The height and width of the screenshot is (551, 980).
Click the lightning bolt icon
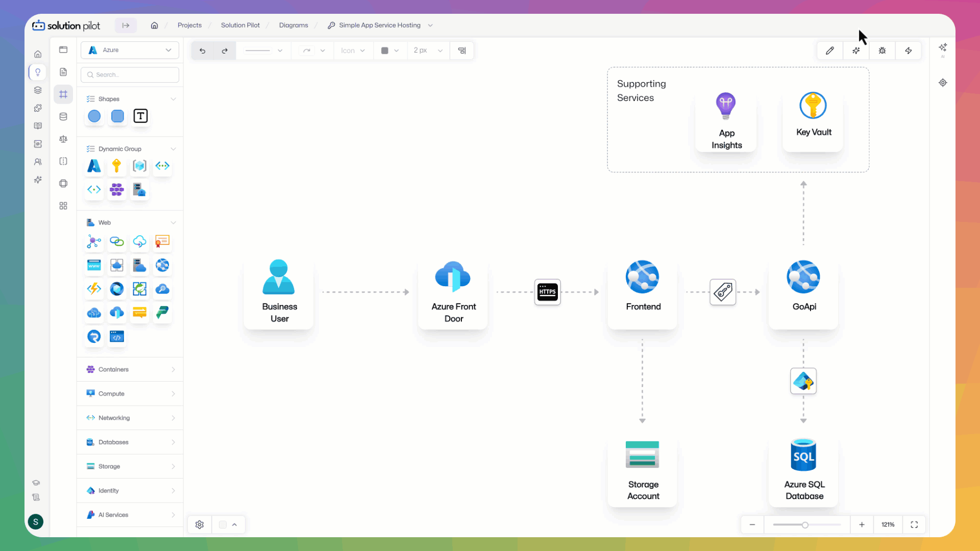tap(909, 51)
